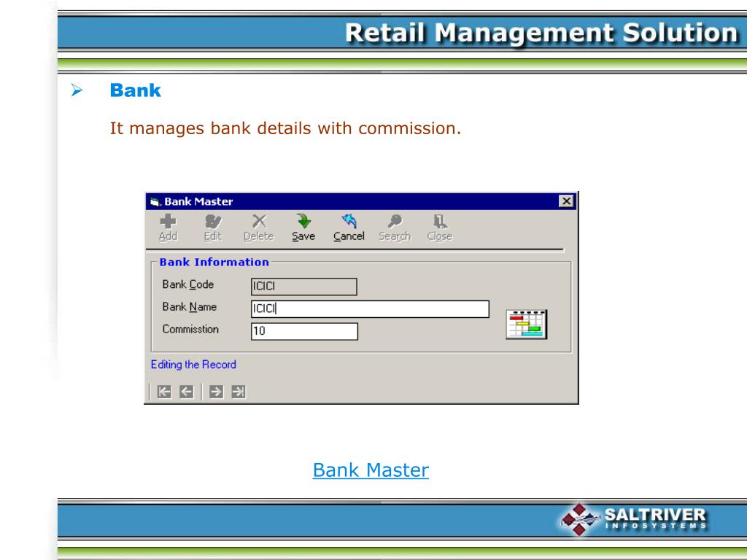
Task: Click the Bank Master title bar icon
Action: pyautogui.click(x=155, y=202)
